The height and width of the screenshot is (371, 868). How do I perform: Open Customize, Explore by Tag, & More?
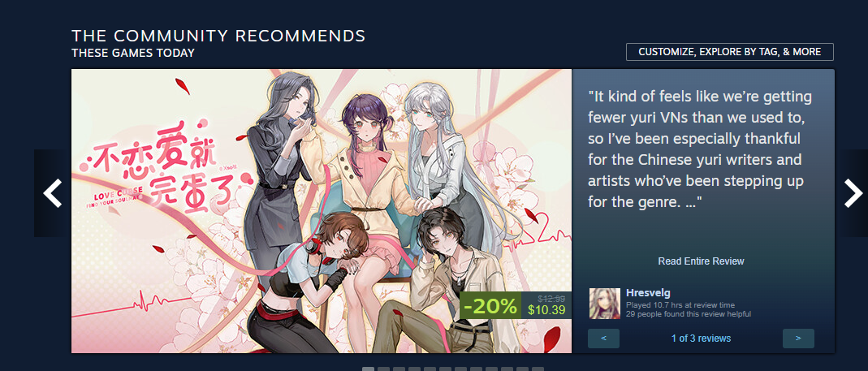(730, 52)
